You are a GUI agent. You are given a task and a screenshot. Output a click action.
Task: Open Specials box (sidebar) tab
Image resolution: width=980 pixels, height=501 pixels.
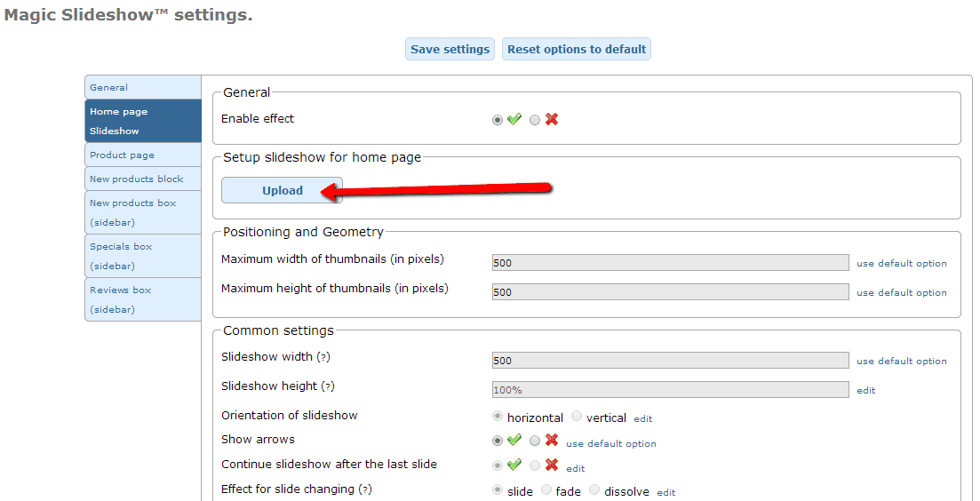pos(143,256)
